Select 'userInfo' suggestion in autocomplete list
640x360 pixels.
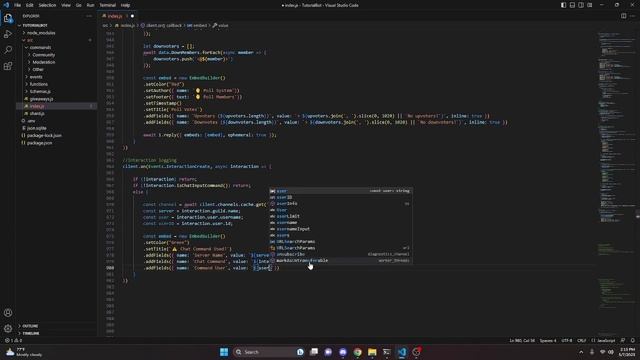pyautogui.click(x=340, y=203)
